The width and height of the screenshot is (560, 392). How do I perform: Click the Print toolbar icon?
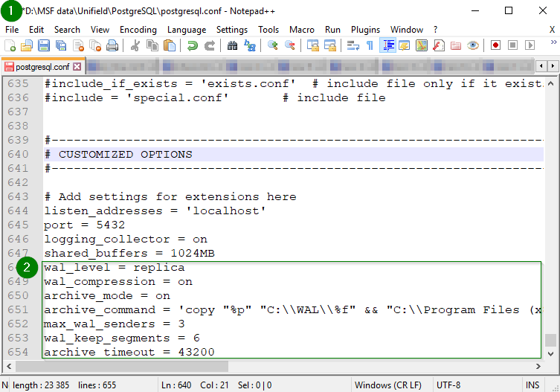112,45
